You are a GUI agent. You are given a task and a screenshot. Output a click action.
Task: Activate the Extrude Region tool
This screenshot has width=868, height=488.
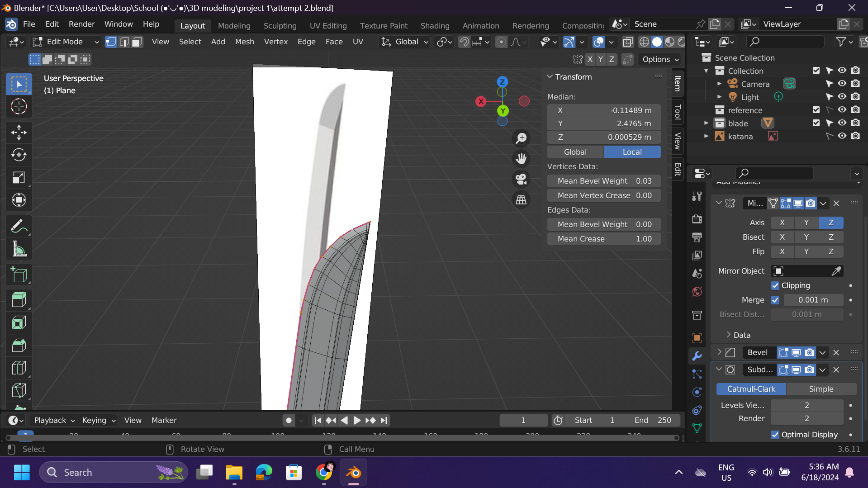point(19,300)
